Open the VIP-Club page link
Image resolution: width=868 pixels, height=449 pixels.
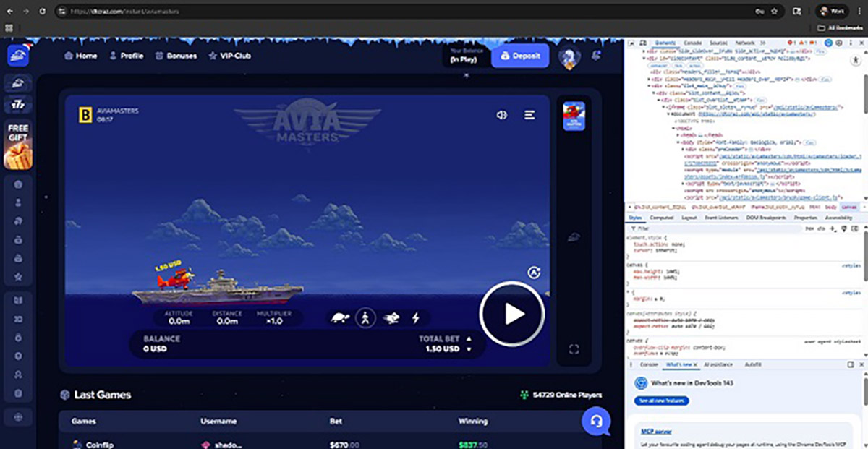point(229,56)
